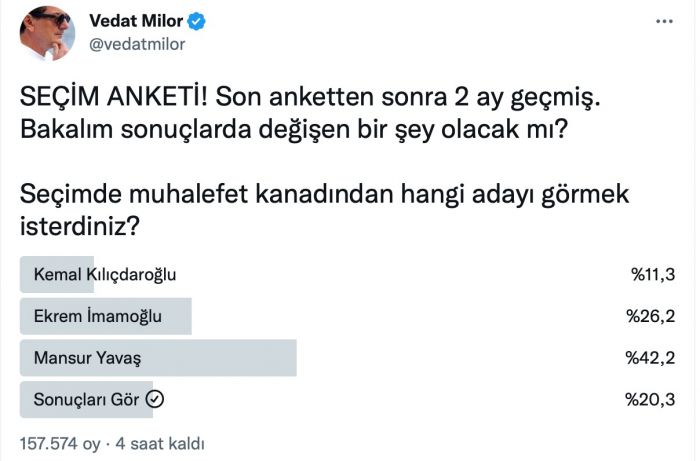700x461 pixels.
Task: Click the %26,2 result percentage
Action: tap(651, 317)
